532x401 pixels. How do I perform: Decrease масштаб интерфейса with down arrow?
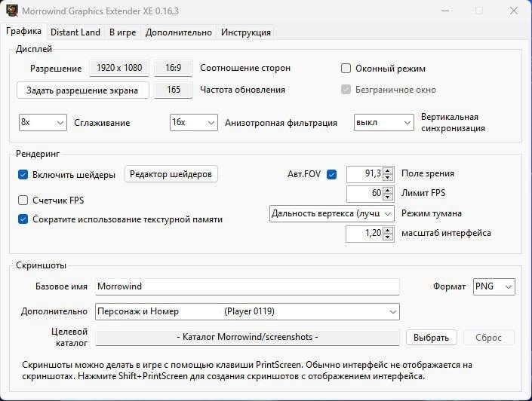click(x=388, y=237)
